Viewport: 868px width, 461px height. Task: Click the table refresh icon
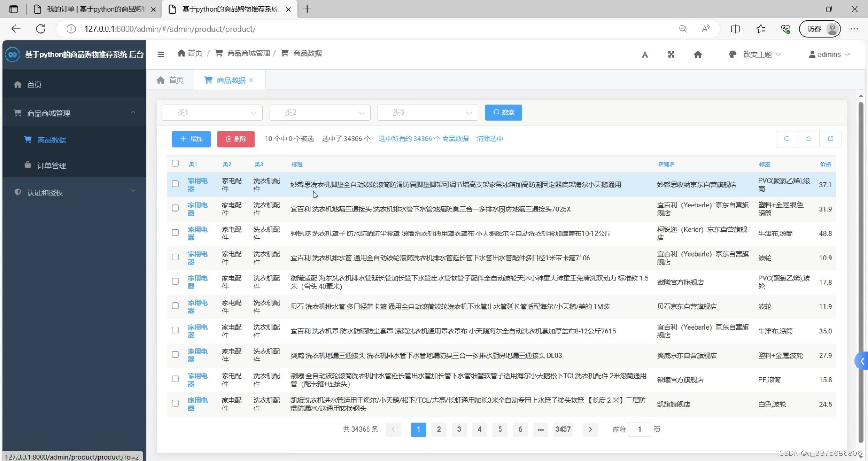point(809,139)
